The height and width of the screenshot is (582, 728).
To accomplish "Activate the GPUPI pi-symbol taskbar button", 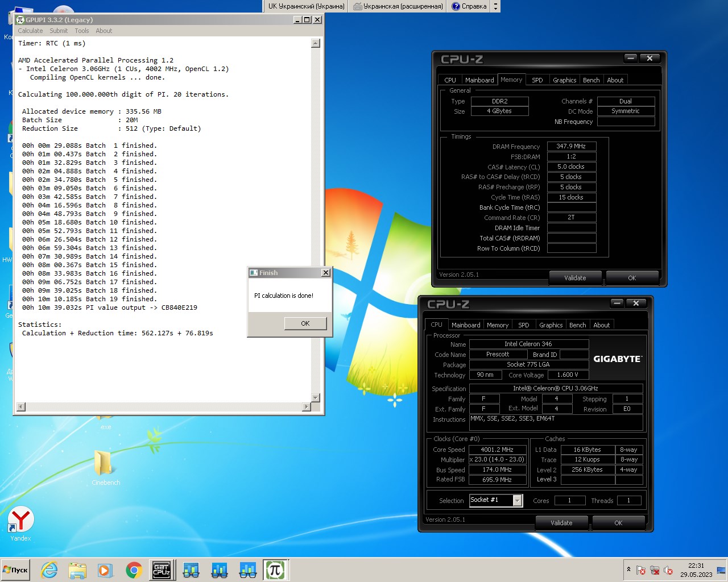I will (x=275, y=570).
